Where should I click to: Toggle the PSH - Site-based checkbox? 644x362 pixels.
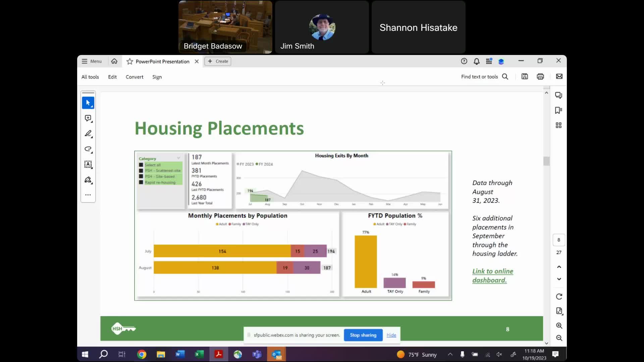pyautogui.click(x=141, y=177)
